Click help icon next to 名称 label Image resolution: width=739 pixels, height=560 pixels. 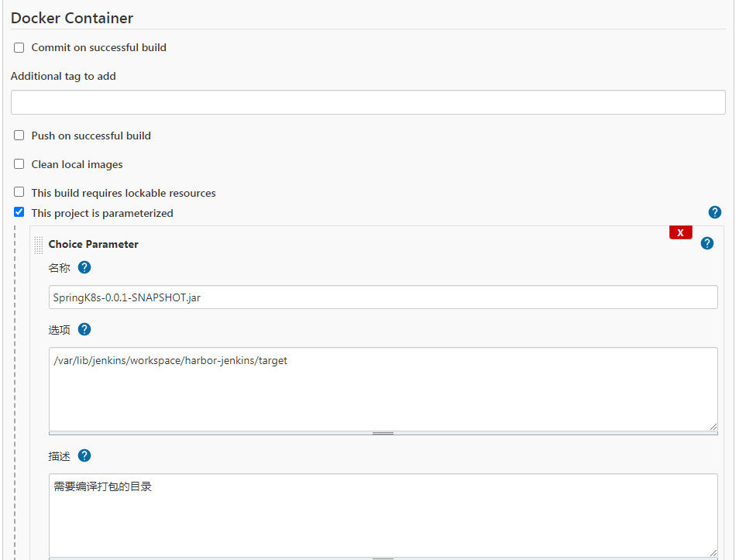point(84,267)
